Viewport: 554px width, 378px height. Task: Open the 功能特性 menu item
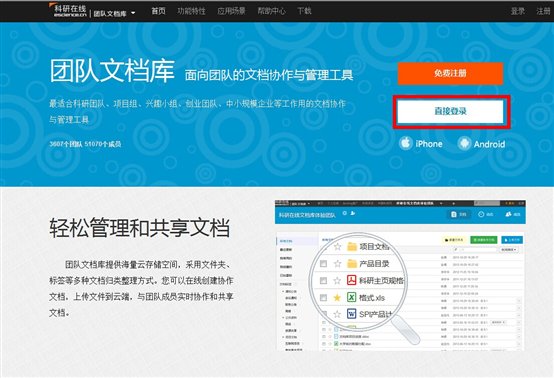click(x=191, y=11)
